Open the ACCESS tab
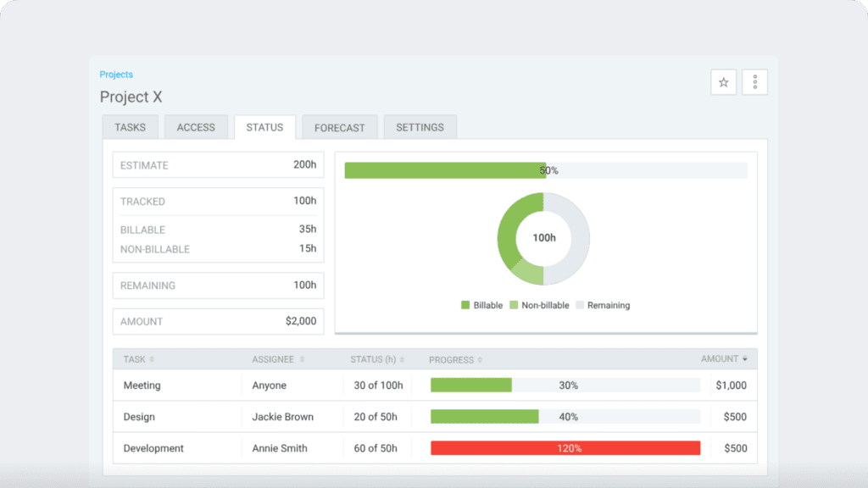This screenshot has height=488, width=868. (196, 126)
